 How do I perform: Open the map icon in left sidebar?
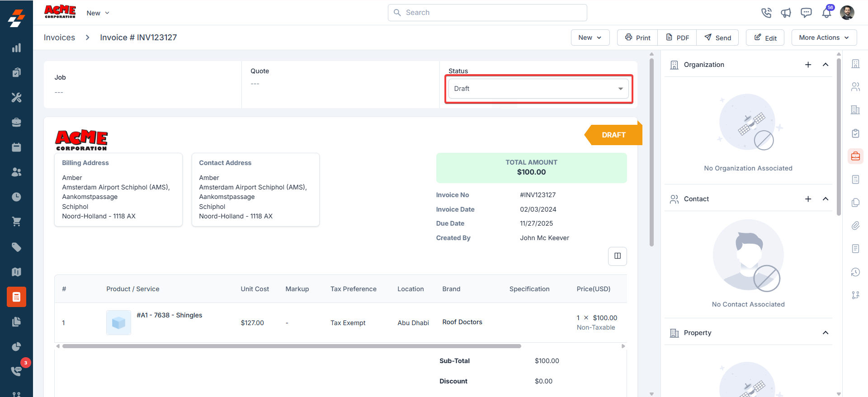(x=16, y=272)
